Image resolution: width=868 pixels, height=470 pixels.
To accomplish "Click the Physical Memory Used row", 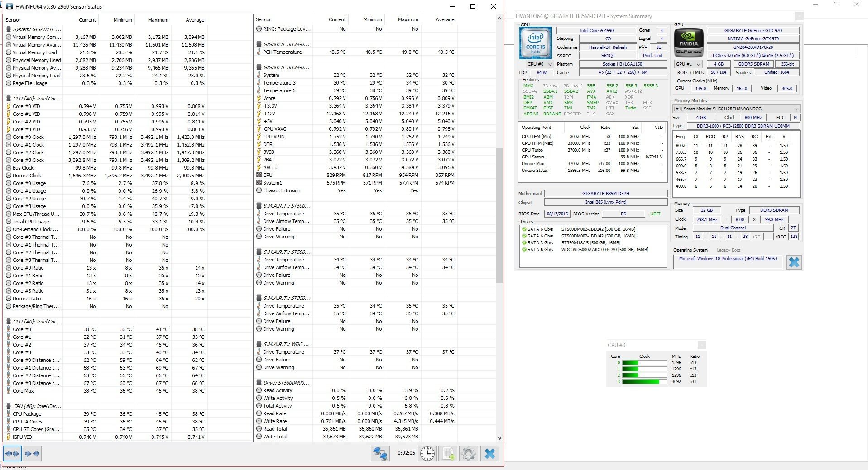I will point(106,60).
